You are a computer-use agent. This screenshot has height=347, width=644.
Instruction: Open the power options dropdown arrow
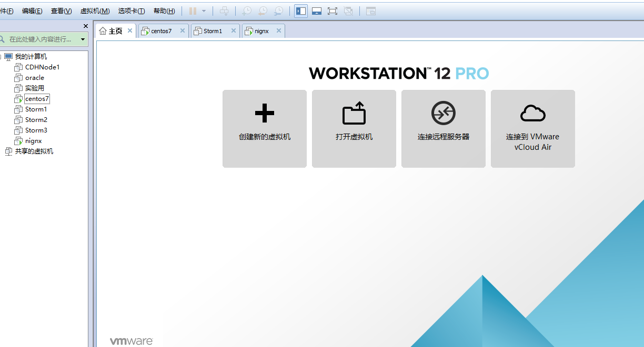[204, 11]
